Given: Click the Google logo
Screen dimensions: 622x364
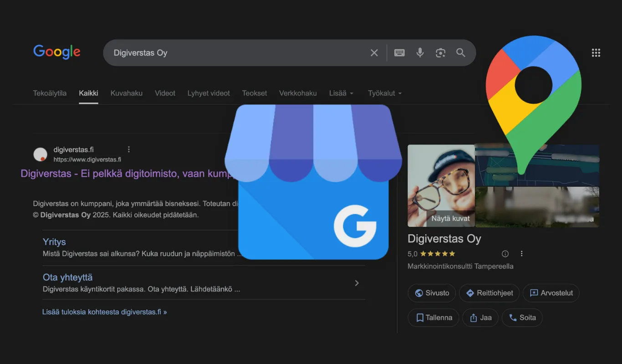Looking at the screenshot, I should pyautogui.click(x=57, y=52).
